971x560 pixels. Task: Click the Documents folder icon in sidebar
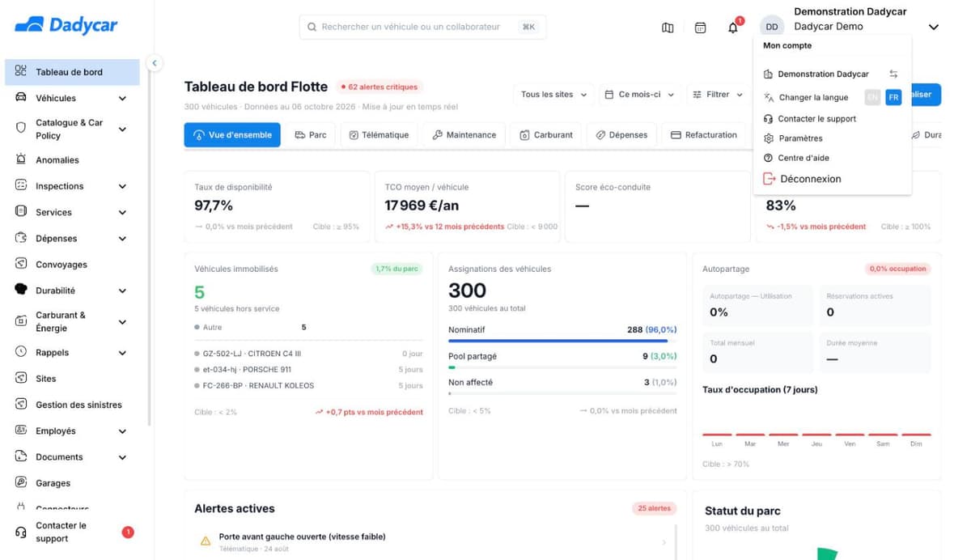[x=21, y=456]
